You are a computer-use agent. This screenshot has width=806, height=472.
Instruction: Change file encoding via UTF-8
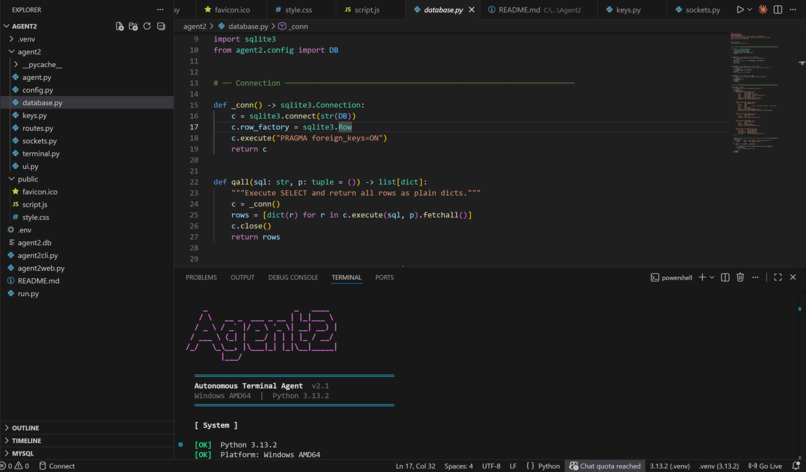491,466
